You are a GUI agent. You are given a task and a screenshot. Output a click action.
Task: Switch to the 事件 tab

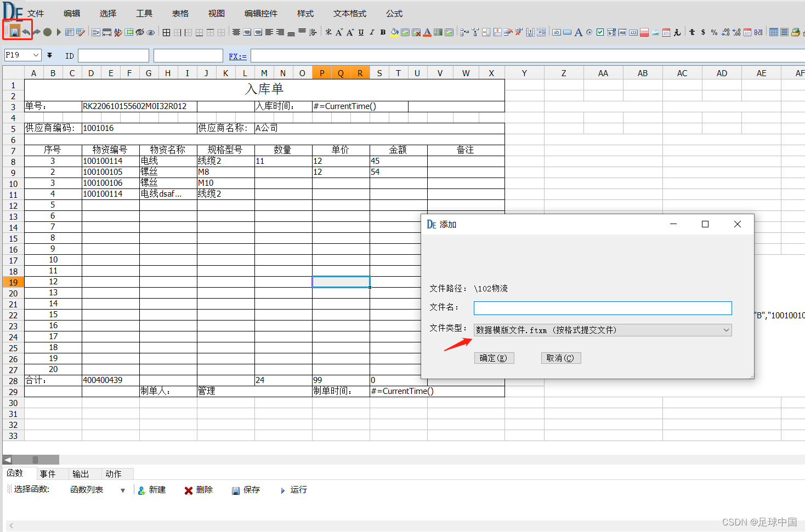[x=48, y=473]
